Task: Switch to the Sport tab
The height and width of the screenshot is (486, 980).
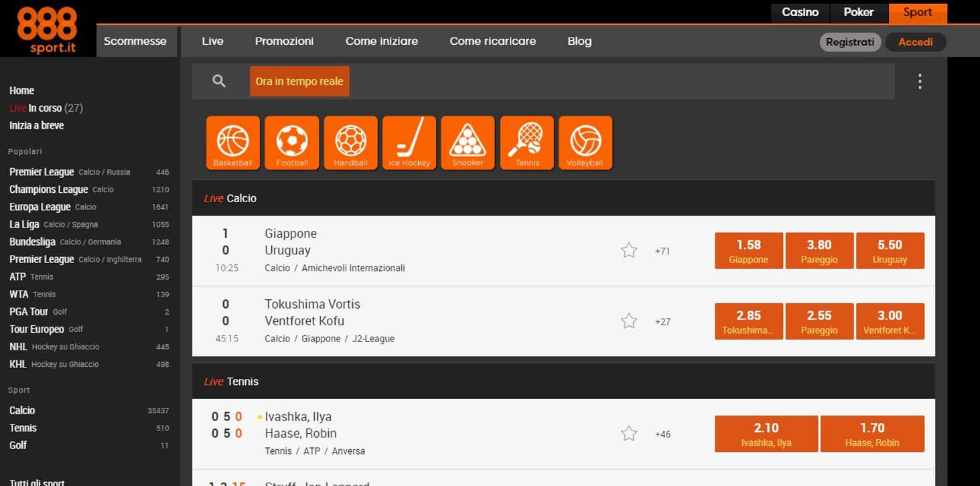Action: click(x=918, y=12)
